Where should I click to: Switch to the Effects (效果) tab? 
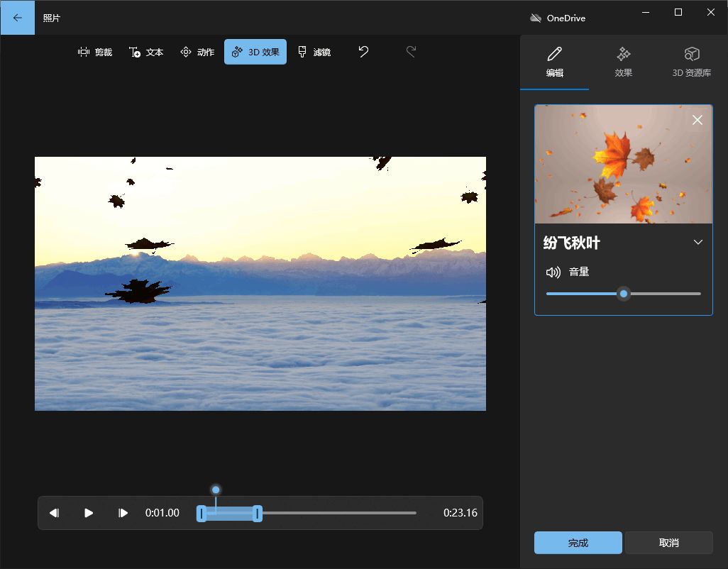[x=623, y=62]
